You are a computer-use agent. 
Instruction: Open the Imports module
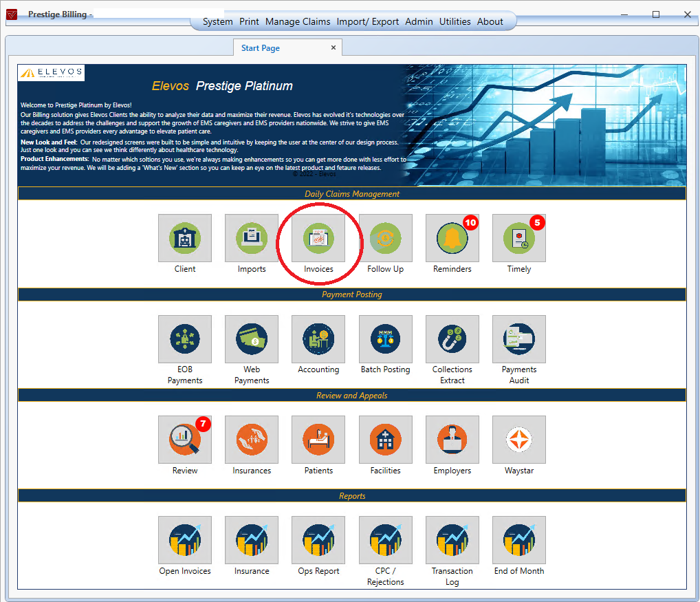pos(252,238)
